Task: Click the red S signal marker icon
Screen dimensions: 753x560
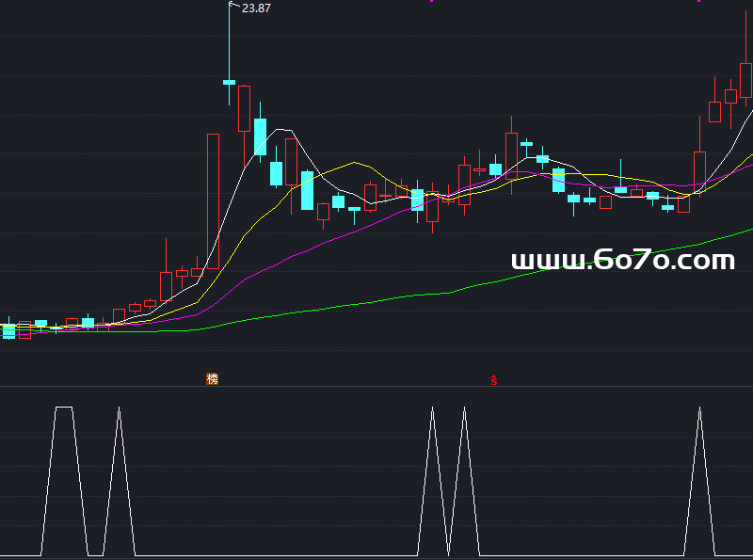Action: click(x=493, y=380)
